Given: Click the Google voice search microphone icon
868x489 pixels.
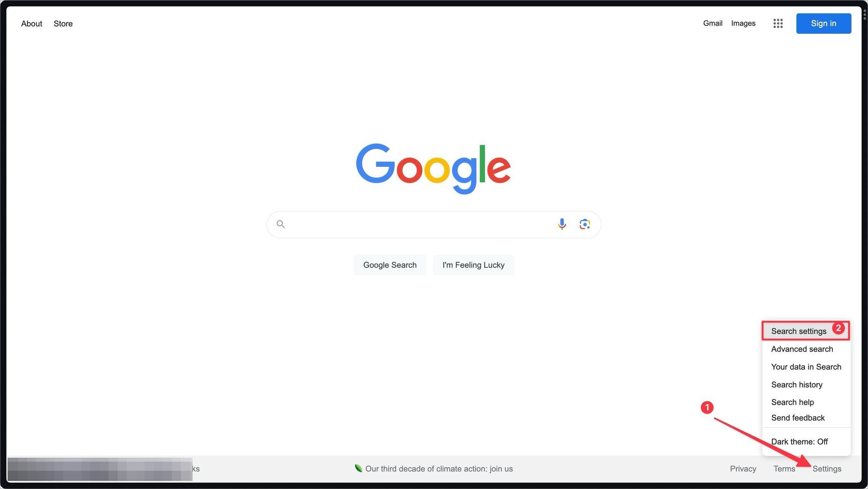Looking at the screenshot, I should point(562,224).
